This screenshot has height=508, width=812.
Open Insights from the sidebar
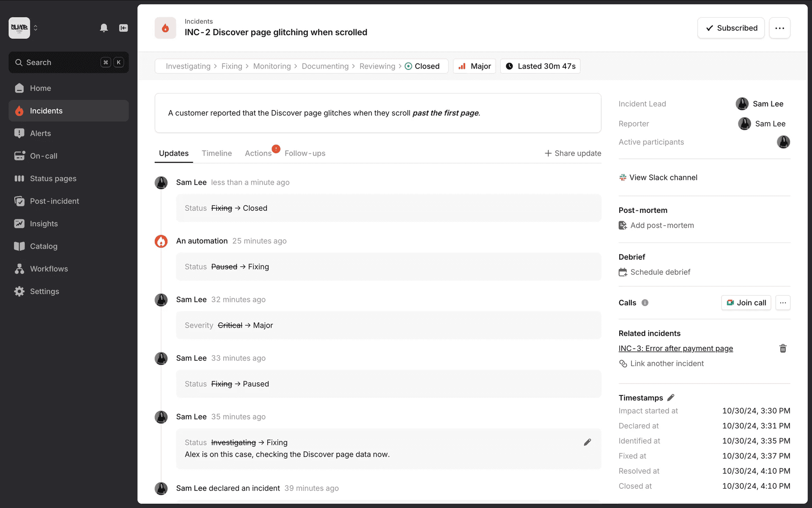44,224
